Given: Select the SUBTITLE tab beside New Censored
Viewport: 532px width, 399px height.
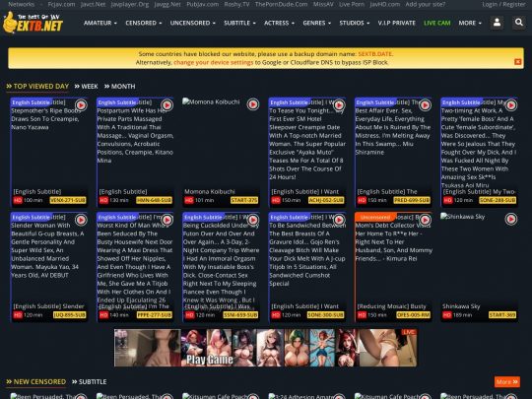Looking at the screenshot, I should pyautogui.click(x=90, y=382).
